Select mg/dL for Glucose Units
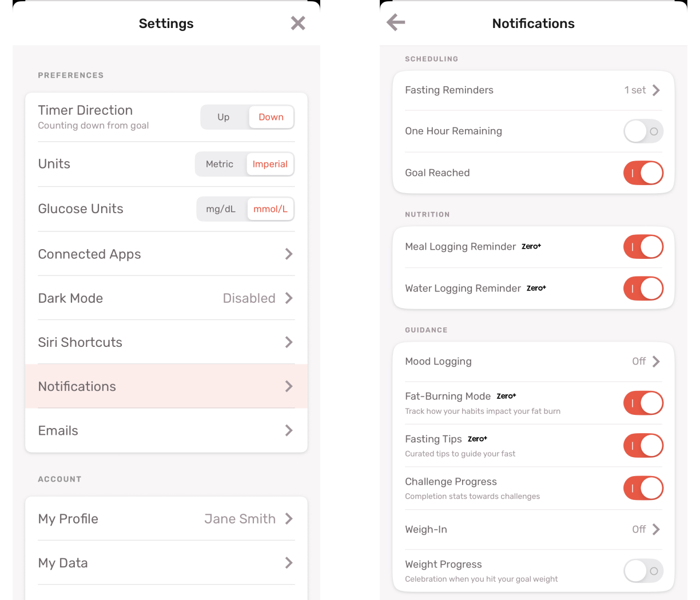 pyautogui.click(x=221, y=209)
